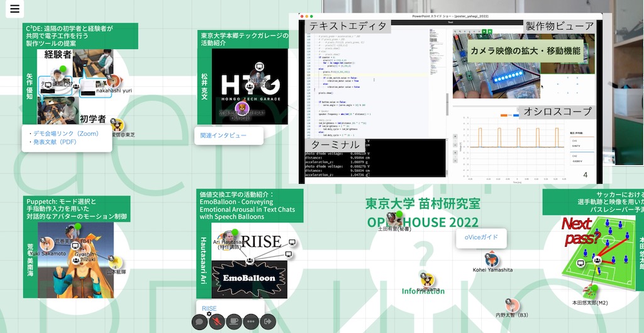
Task: Open the RIISE link
Action: click(209, 308)
